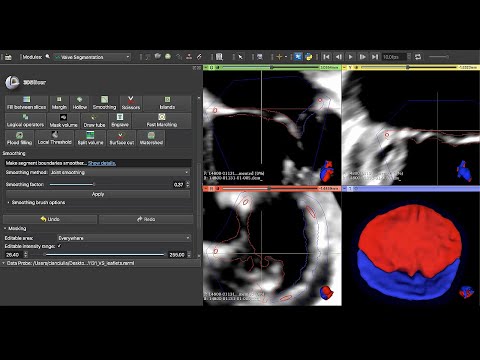The image size is (480, 360).
Task: Click the Redo button
Action: [x=146, y=219]
